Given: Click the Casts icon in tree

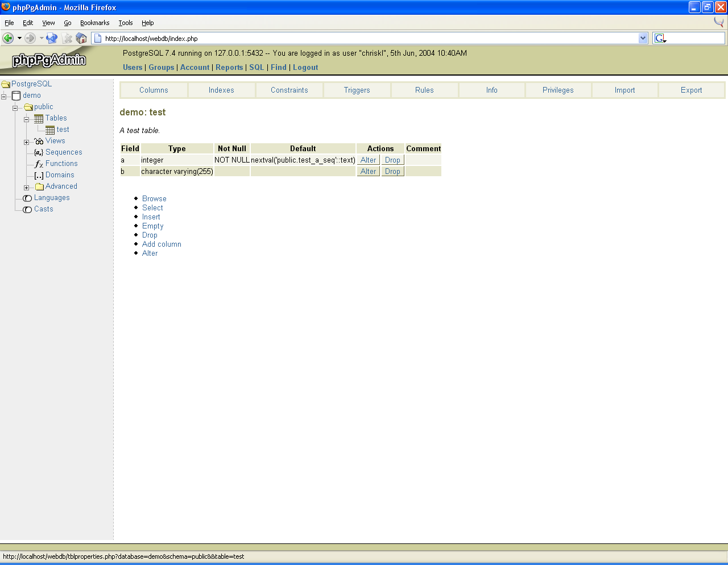Looking at the screenshot, I should [27, 209].
